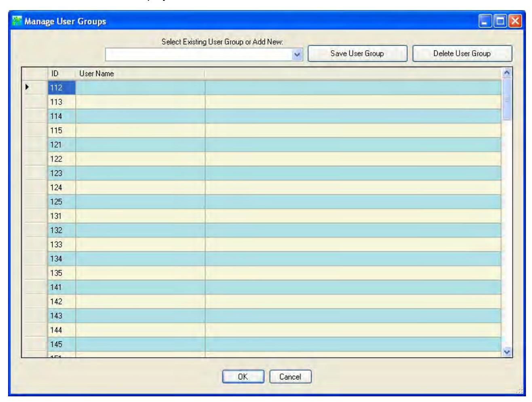Click the ID column header
The width and height of the screenshot is (532, 402).
click(61, 74)
